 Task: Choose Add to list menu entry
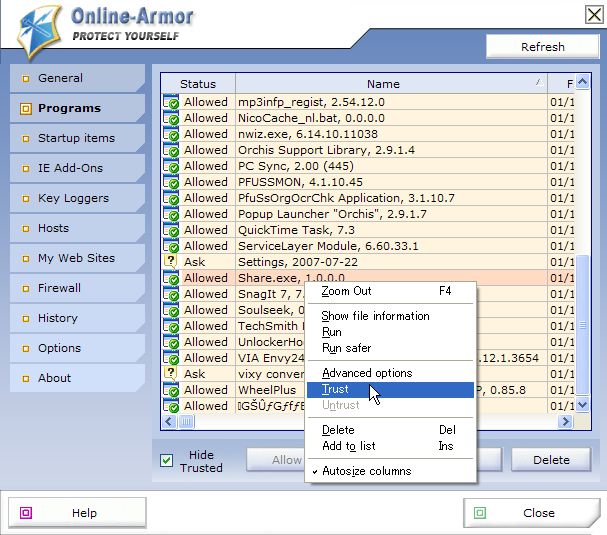tap(391, 446)
